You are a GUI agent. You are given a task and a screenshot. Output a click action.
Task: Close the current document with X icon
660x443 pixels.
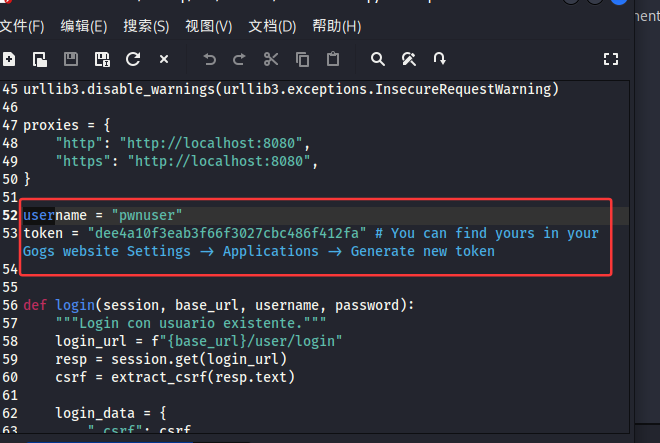click(164, 59)
